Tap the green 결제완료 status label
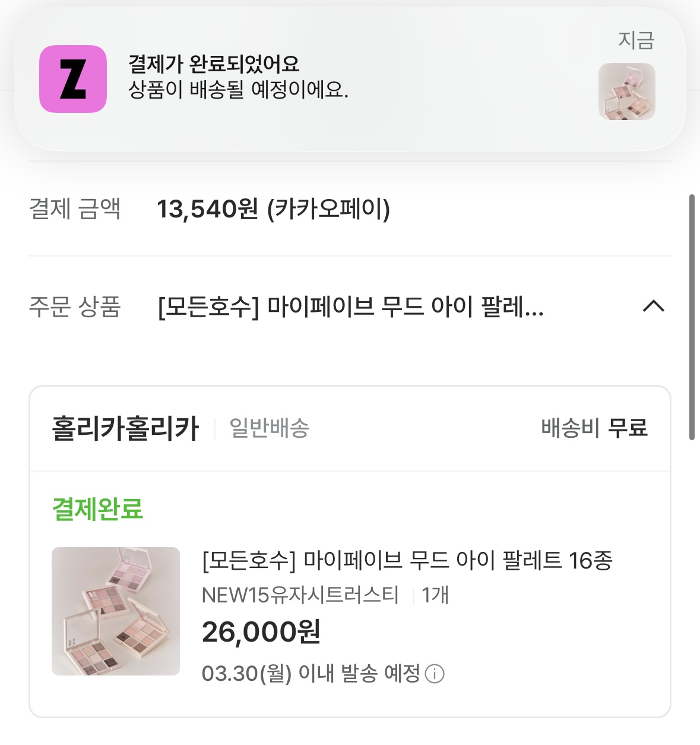Screen dimensions: 700x745 point(98,509)
